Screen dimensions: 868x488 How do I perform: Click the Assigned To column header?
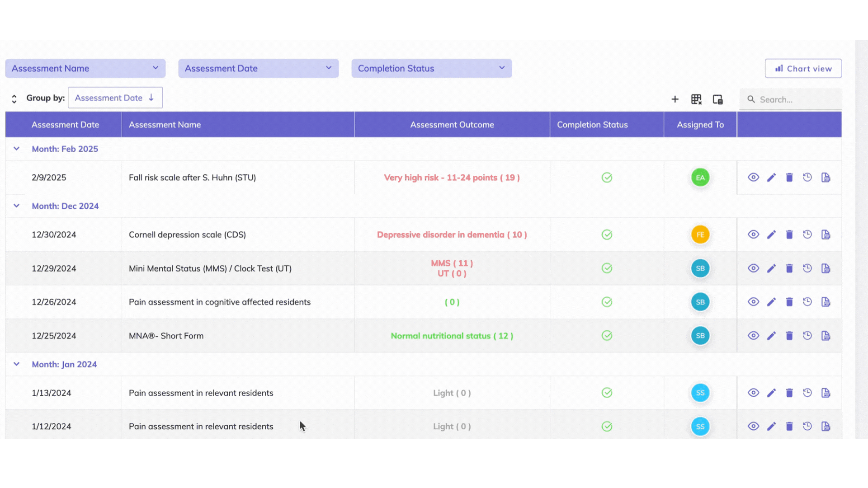click(700, 125)
